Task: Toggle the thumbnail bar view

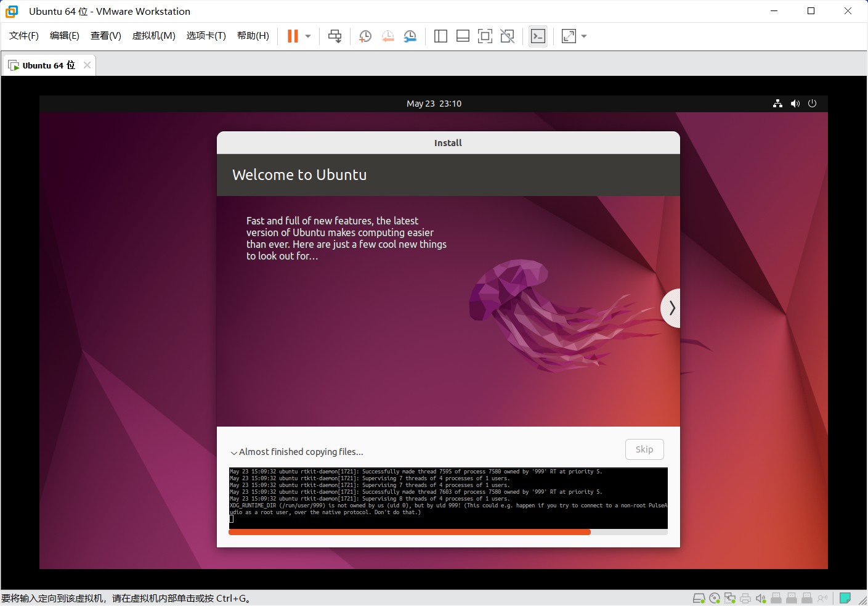Action: [x=463, y=36]
